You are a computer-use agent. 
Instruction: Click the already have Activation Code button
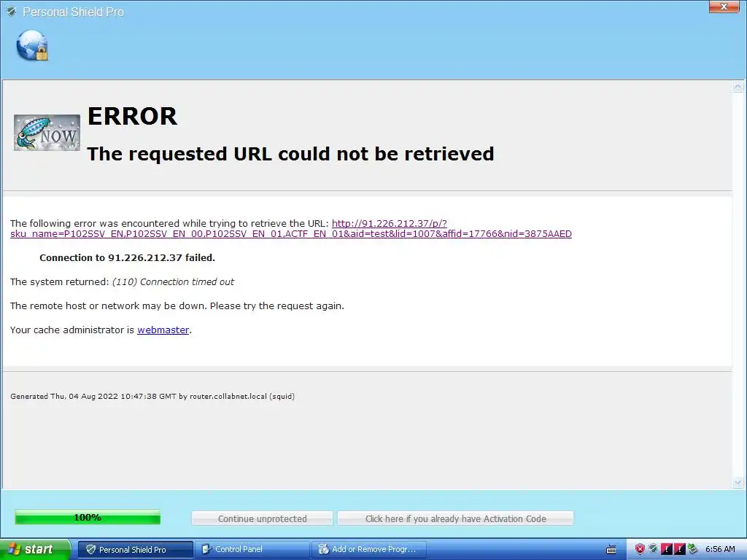coord(455,518)
